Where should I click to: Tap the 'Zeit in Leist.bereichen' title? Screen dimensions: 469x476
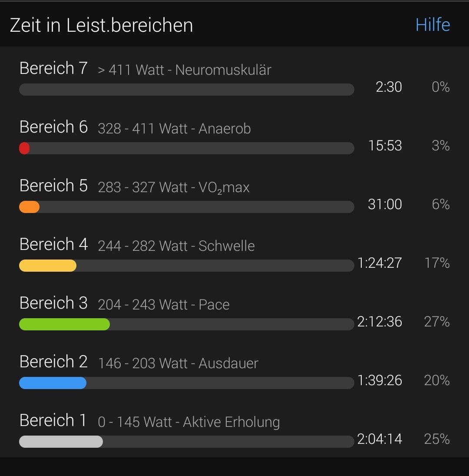coord(101,25)
